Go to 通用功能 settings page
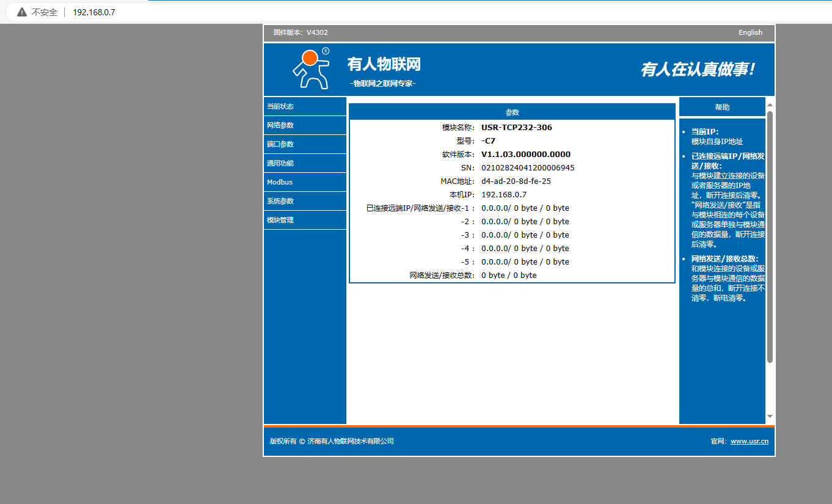This screenshot has width=832, height=504. click(305, 163)
